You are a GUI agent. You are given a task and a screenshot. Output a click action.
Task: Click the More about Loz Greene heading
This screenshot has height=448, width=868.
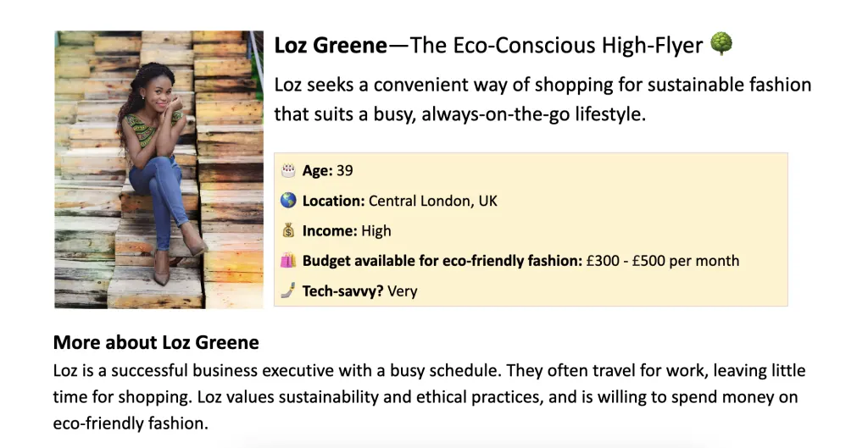click(x=156, y=342)
